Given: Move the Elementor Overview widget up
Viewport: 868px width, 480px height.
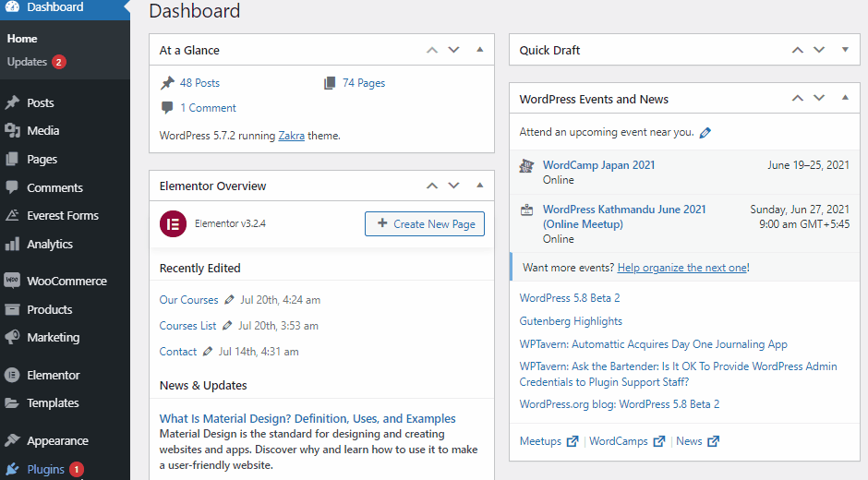Looking at the screenshot, I should (431, 186).
